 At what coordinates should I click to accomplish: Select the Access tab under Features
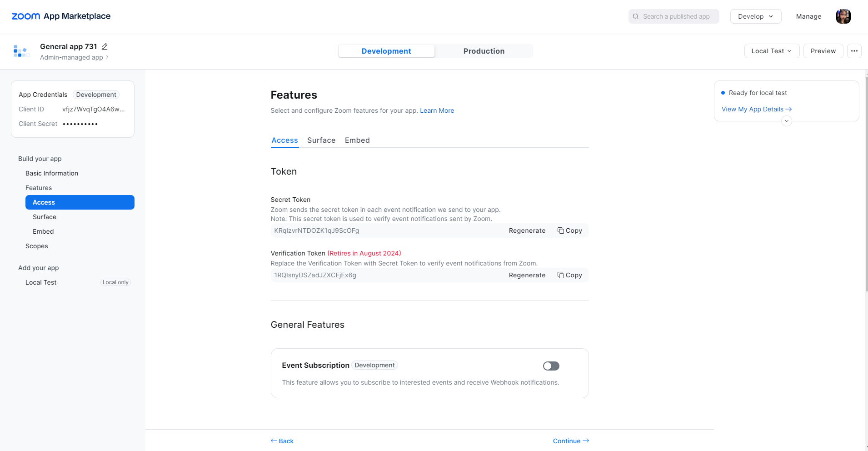285,140
